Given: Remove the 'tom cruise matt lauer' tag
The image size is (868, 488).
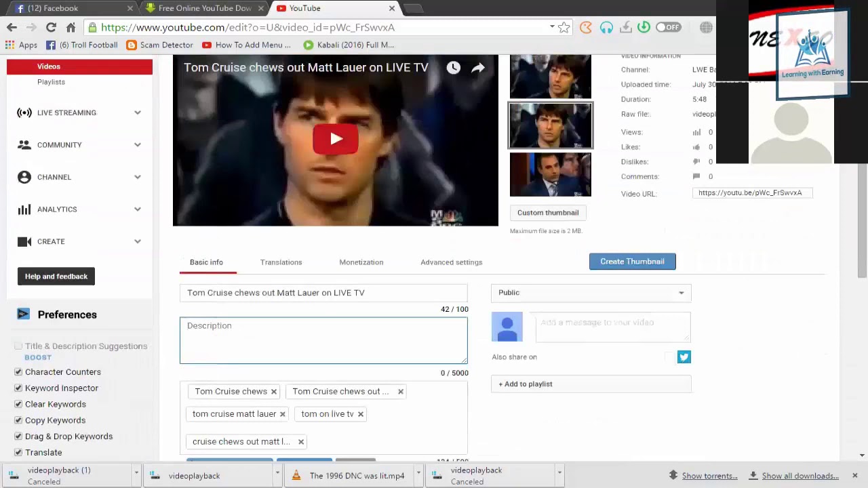Looking at the screenshot, I should pyautogui.click(x=283, y=414).
